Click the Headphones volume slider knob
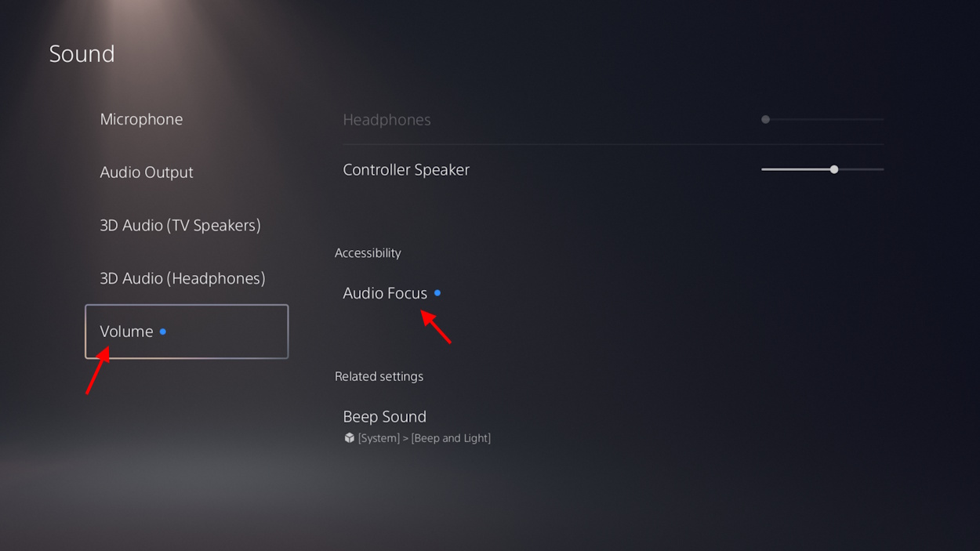 pos(764,119)
